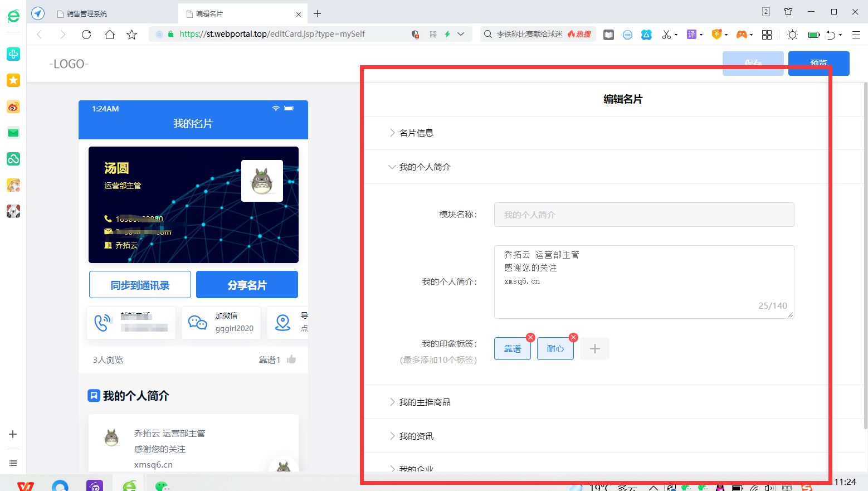Open the scissors screenshot tool in the toolbar
Viewport: 868px width, 491px height.
pyautogui.click(x=667, y=34)
